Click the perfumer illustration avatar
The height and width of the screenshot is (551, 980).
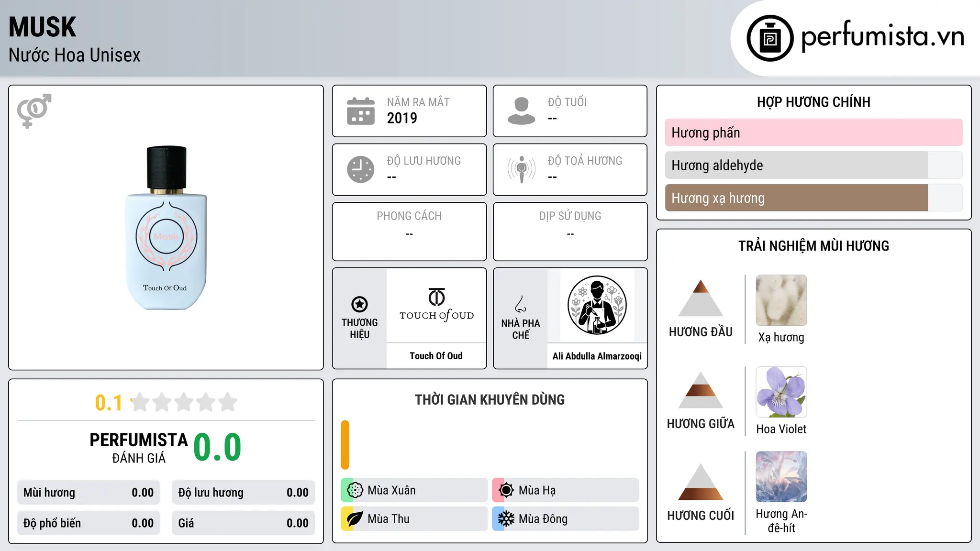coord(597,305)
